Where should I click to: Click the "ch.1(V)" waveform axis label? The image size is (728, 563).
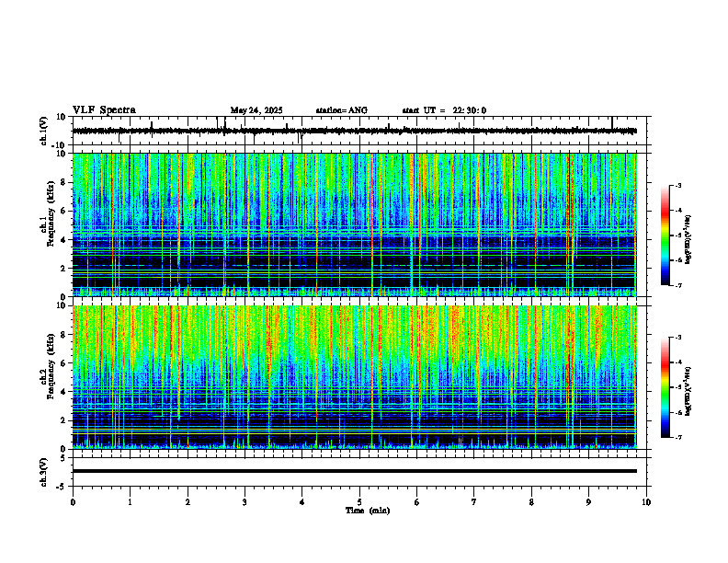44,131
